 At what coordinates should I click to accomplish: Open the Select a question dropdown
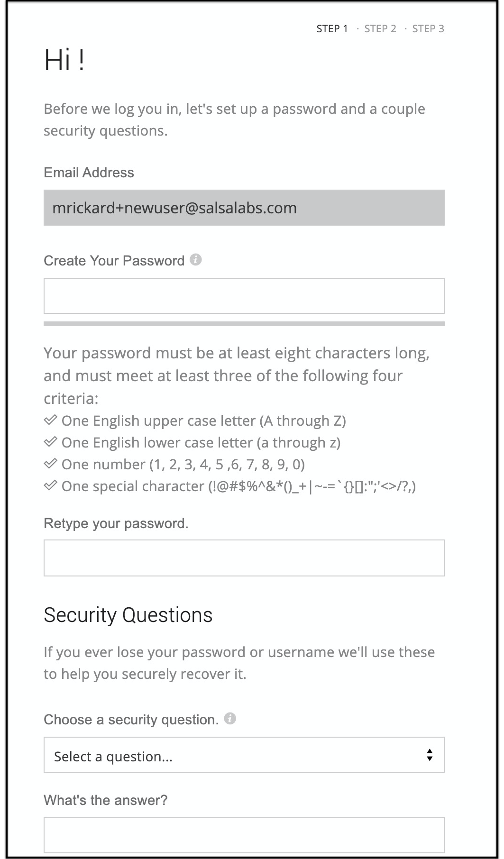click(x=244, y=755)
